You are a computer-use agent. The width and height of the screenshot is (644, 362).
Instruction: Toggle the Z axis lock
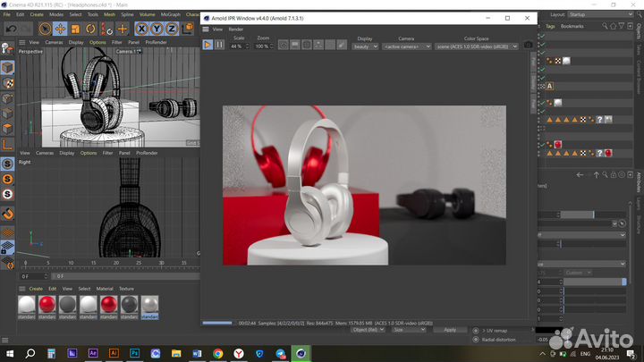click(x=174, y=29)
